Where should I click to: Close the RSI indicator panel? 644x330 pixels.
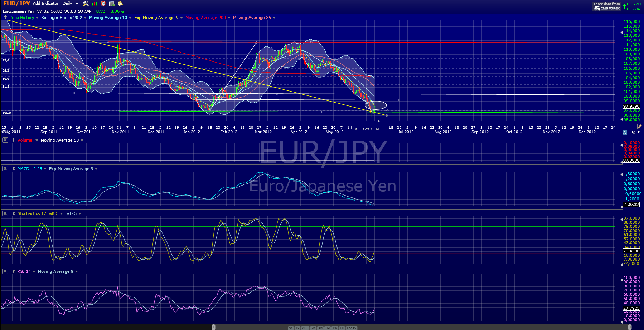pos(5,271)
